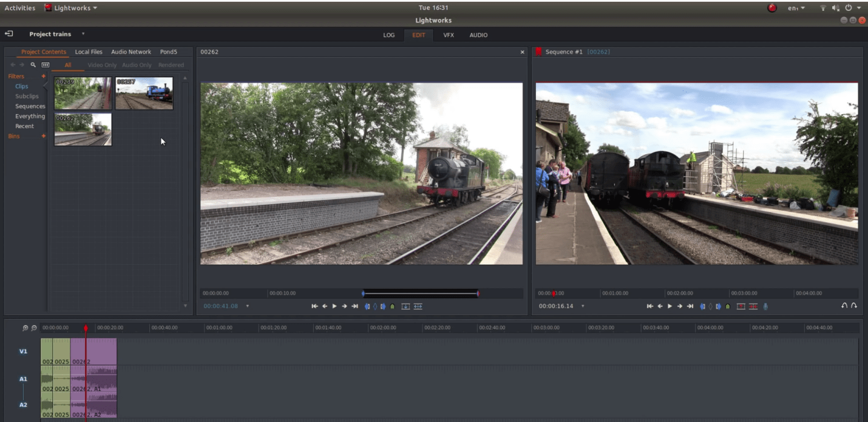This screenshot has height=422, width=868.
Task: Click the voice-over microphone icon
Action: pyautogui.click(x=765, y=306)
